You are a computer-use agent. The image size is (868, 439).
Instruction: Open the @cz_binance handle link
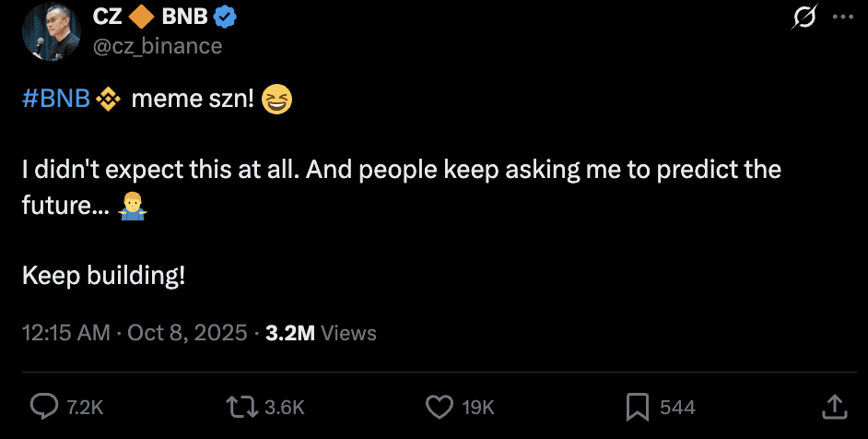click(x=158, y=45)
